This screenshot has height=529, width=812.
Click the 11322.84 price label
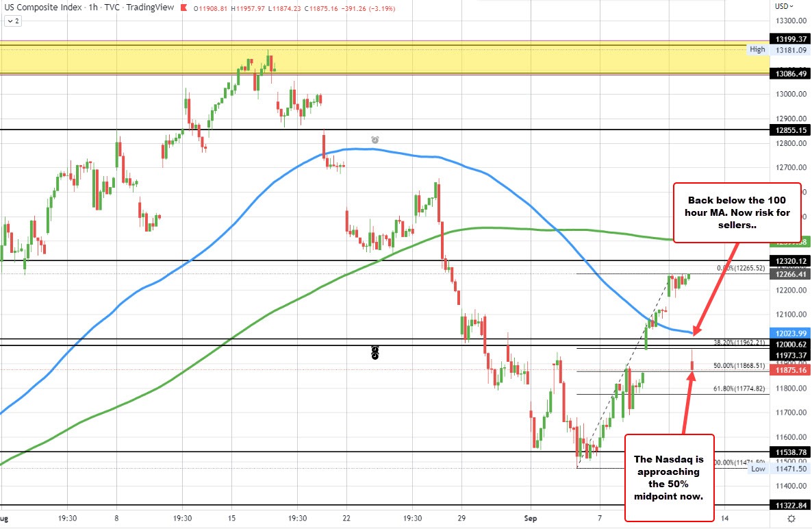click(x=790, y=505)
